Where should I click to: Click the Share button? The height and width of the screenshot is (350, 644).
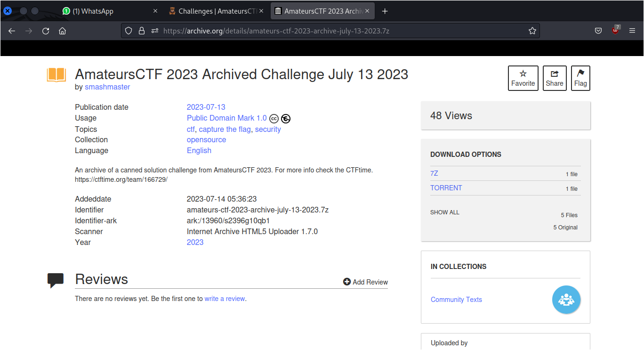click(x=555, y=78)
